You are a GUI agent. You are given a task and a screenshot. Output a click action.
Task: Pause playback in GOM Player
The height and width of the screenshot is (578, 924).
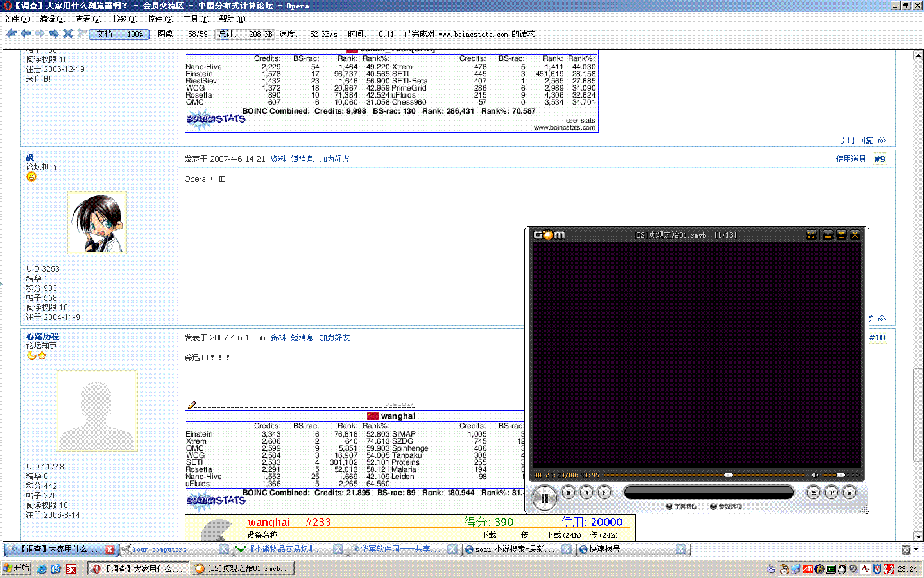545,498
